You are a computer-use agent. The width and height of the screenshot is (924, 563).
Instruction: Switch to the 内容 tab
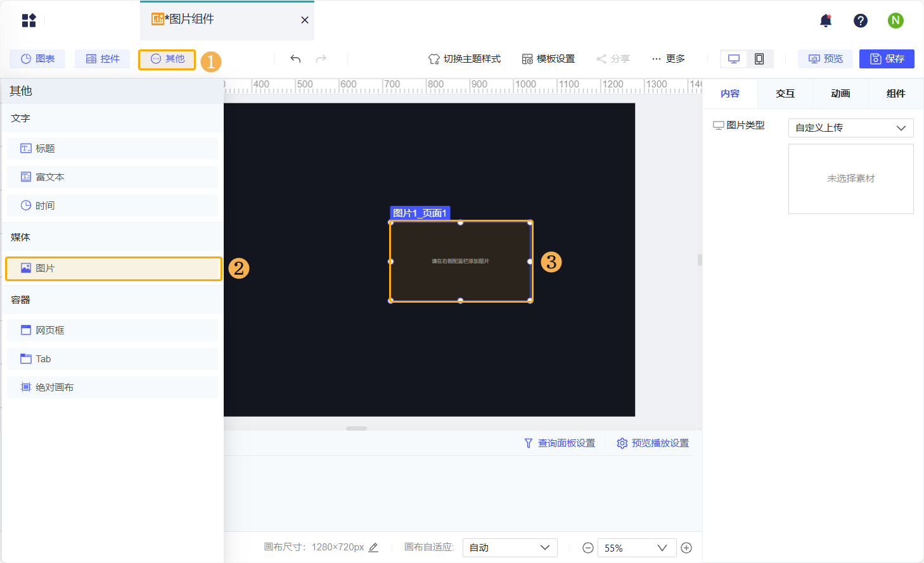point(730,94)
